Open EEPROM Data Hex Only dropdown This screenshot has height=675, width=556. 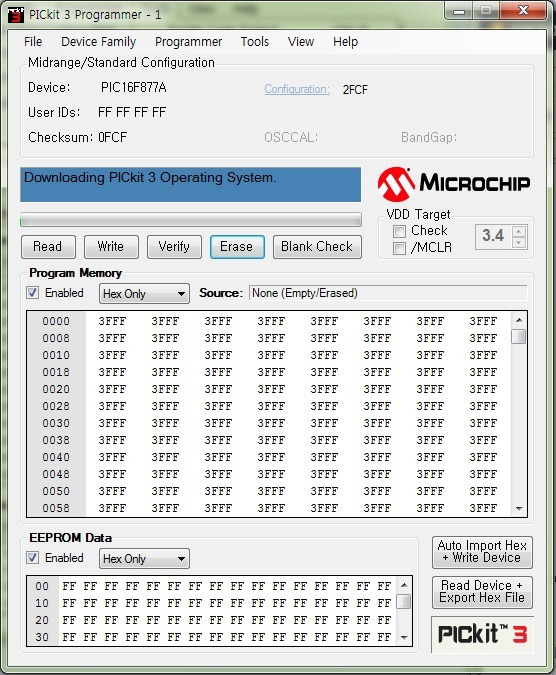tap(144, 559)
